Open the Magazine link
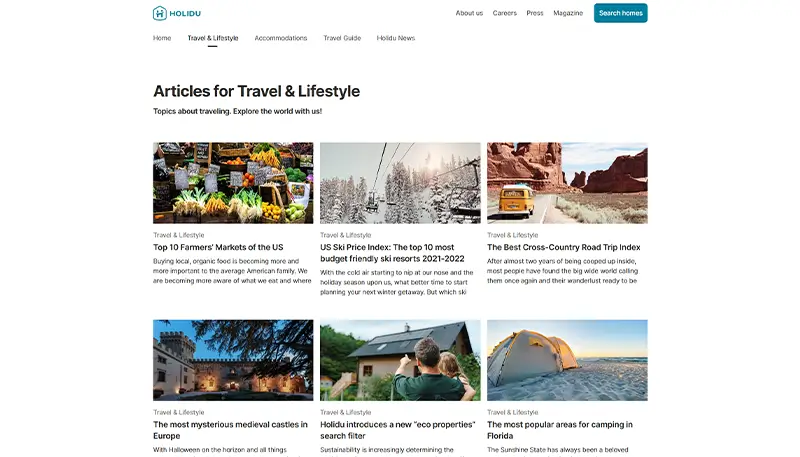The width and height of the screenshot is (800, 457). pyautogui.click(x=568, y=13)
